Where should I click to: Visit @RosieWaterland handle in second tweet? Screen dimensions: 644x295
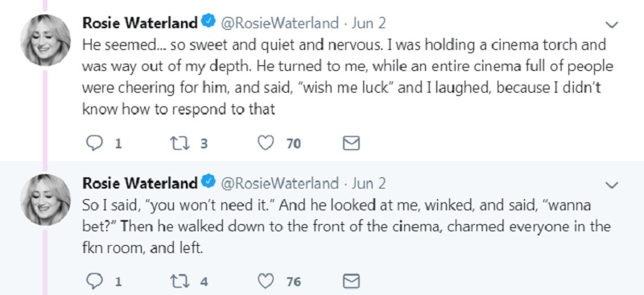click(280, 183)
